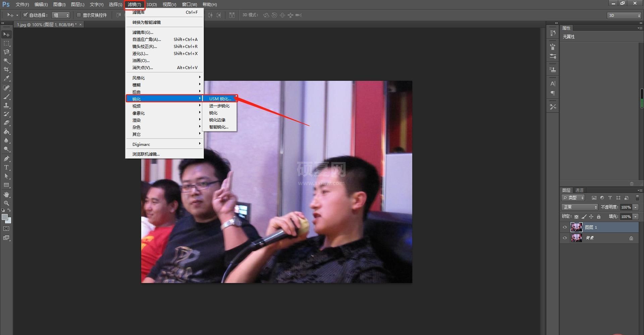Open the character panel icon in dock
Image resolution: width=644 pixels, height=335 pixels.
click(553, 83)
